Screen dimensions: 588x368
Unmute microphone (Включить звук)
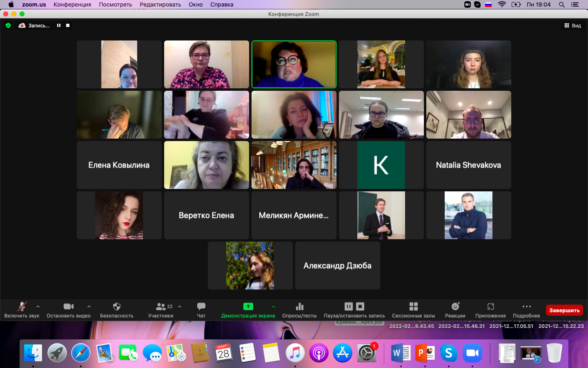(x=22, y=307)
